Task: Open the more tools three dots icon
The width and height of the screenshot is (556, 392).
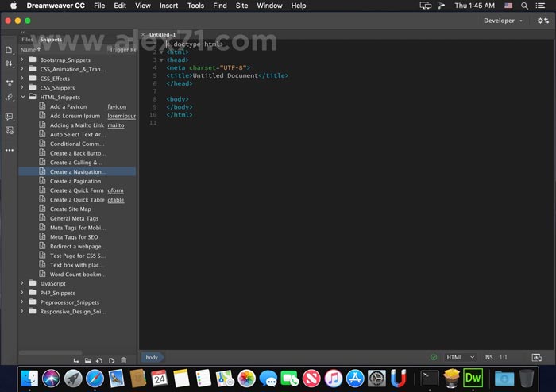Action: coord(10,150)
